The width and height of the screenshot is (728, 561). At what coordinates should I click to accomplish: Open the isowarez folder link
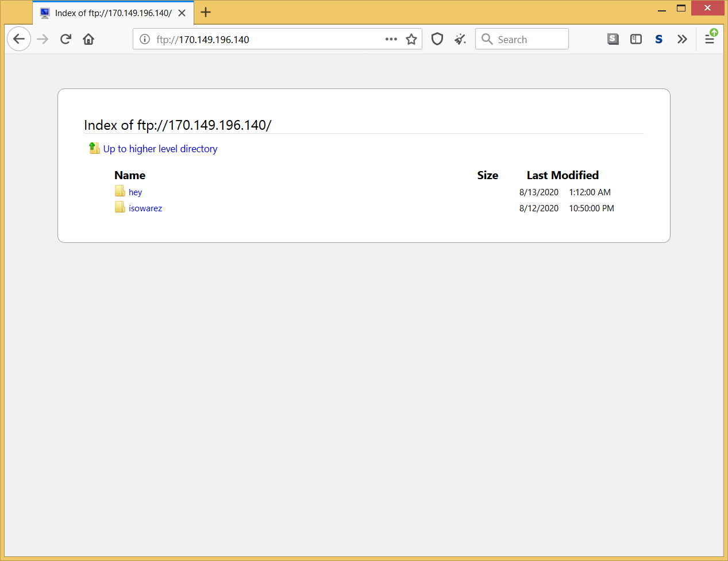pyautogui.click(x=145, y=208)
